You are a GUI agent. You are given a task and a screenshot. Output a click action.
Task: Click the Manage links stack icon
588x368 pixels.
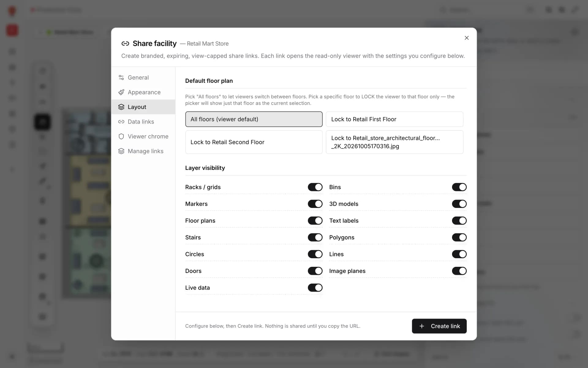(121, 151)
